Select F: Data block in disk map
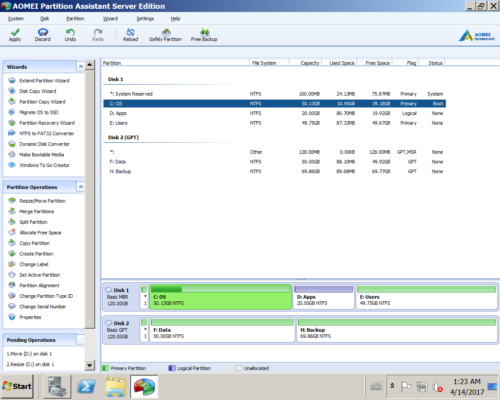The image size is (500, 400). 222,330
